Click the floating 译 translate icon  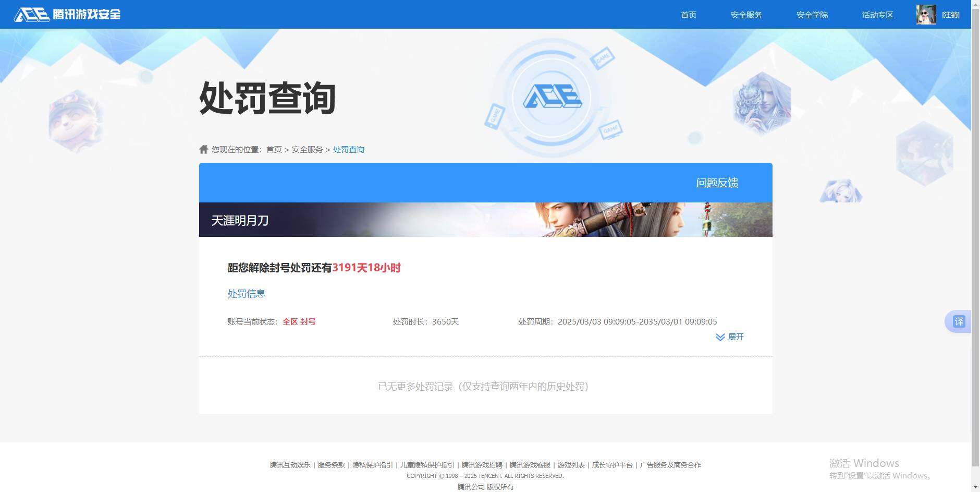[x=959, y=321]
